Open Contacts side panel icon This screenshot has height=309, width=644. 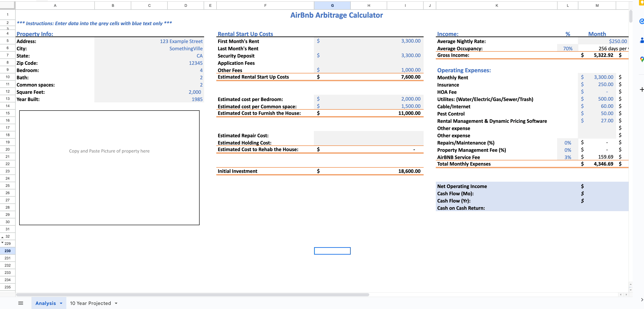coord(642,40)
